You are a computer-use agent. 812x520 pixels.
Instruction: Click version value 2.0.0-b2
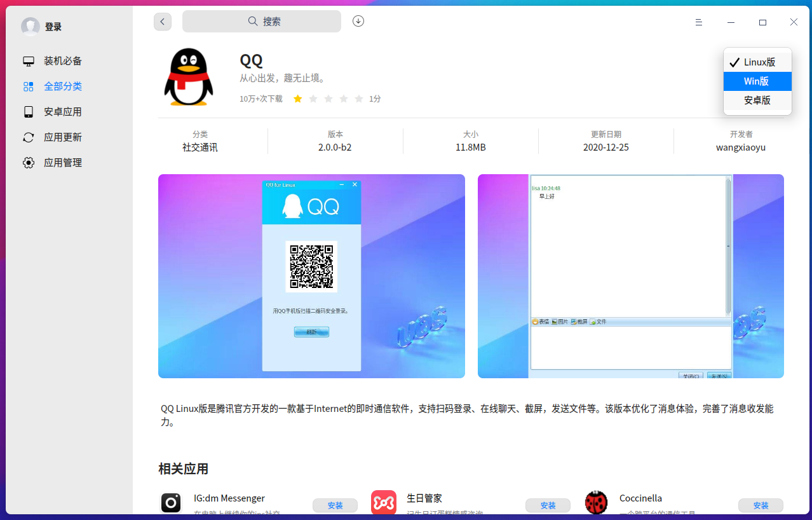tap(335, 147)
